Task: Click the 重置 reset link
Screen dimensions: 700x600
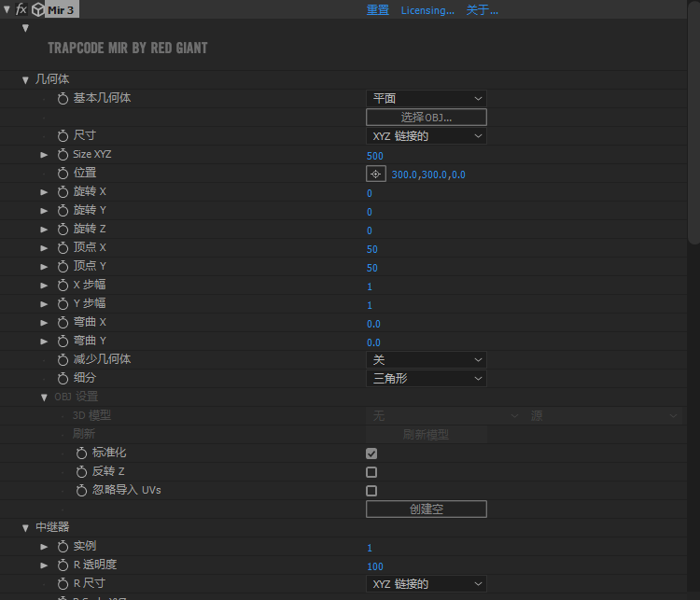Action: pos(378,10)
